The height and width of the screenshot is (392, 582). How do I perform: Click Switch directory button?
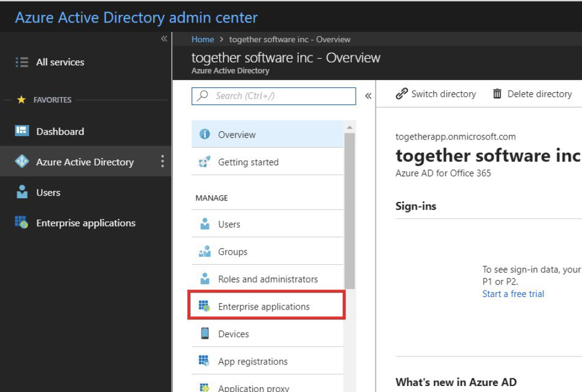coord(436,94)
